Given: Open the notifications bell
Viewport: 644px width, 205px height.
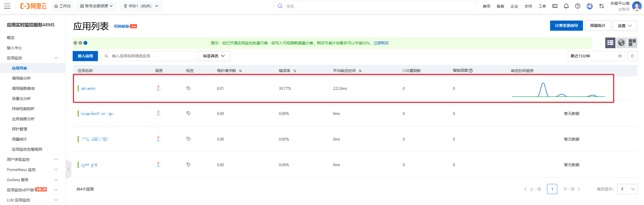Looking at the screenshot, I should (x=566, y=6).
